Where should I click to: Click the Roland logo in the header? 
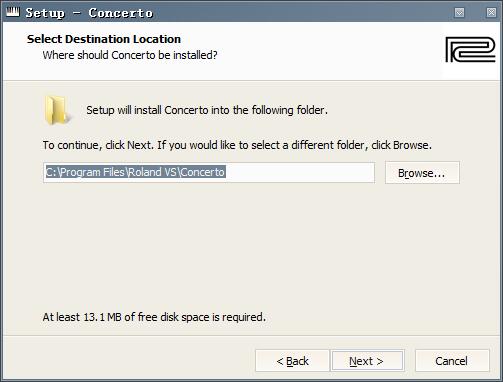click(x=470, y=49)
